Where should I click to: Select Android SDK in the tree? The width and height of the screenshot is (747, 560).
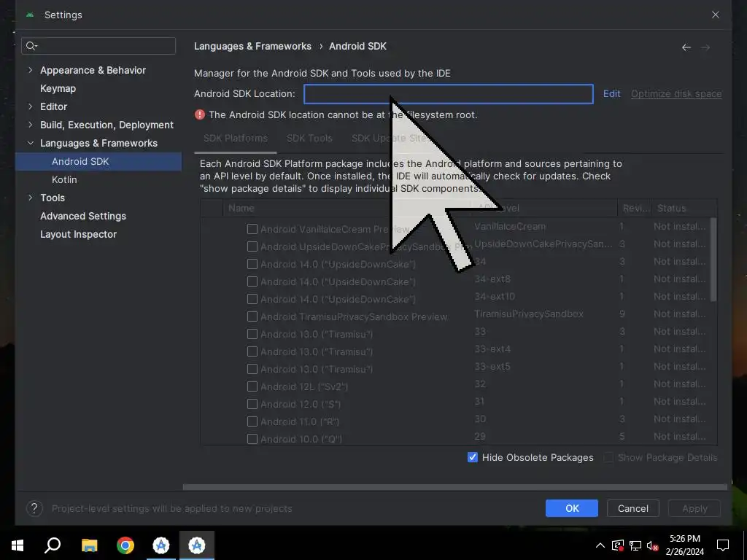tap(98, 161)
